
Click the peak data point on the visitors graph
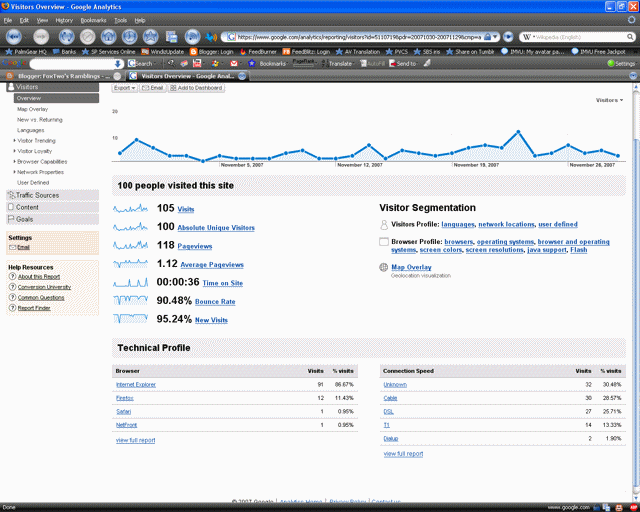click(518, 132)
